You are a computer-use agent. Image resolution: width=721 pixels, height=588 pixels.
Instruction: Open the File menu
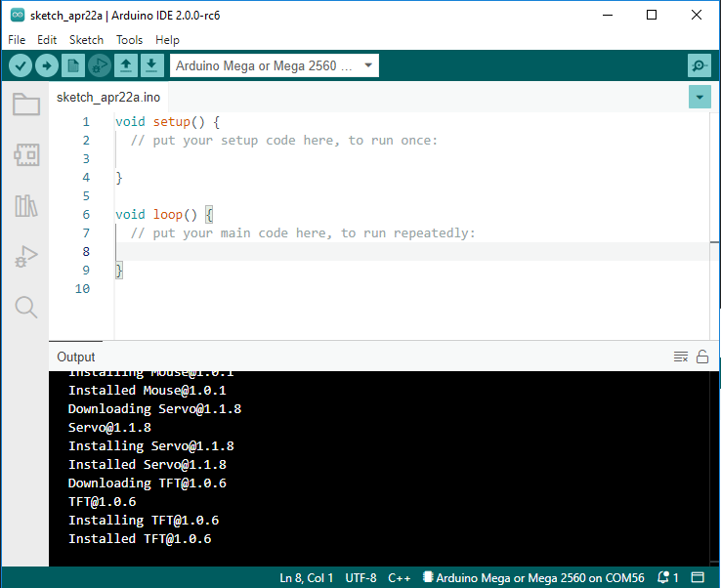[x=17, y=40]
